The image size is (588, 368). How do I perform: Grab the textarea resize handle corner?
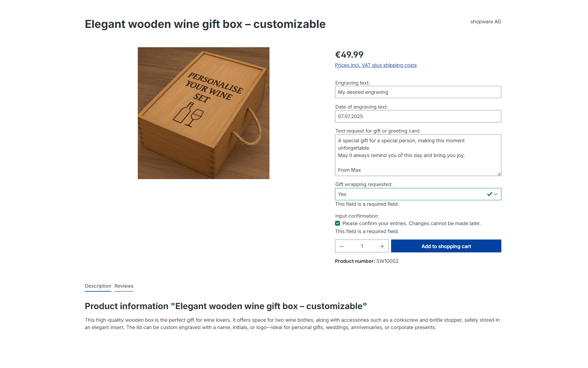click(499, 174)
